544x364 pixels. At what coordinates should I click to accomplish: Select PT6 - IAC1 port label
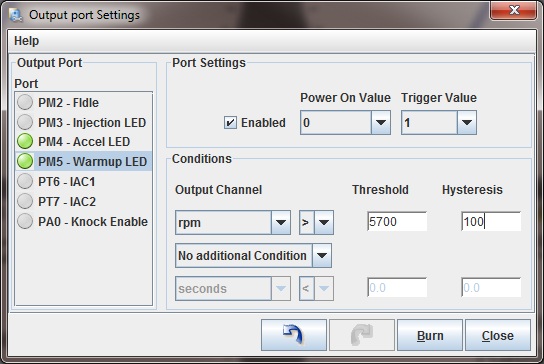pos(67,181)
